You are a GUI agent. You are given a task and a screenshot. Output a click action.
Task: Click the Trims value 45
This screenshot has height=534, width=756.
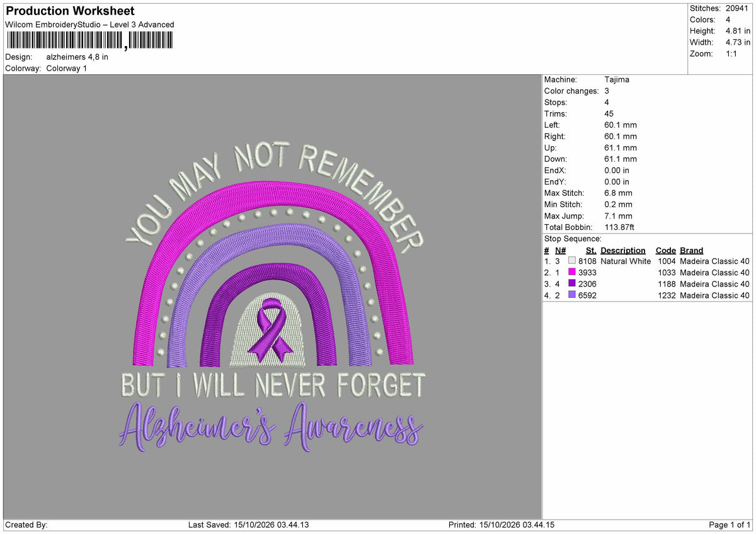(x=608, y=113)
